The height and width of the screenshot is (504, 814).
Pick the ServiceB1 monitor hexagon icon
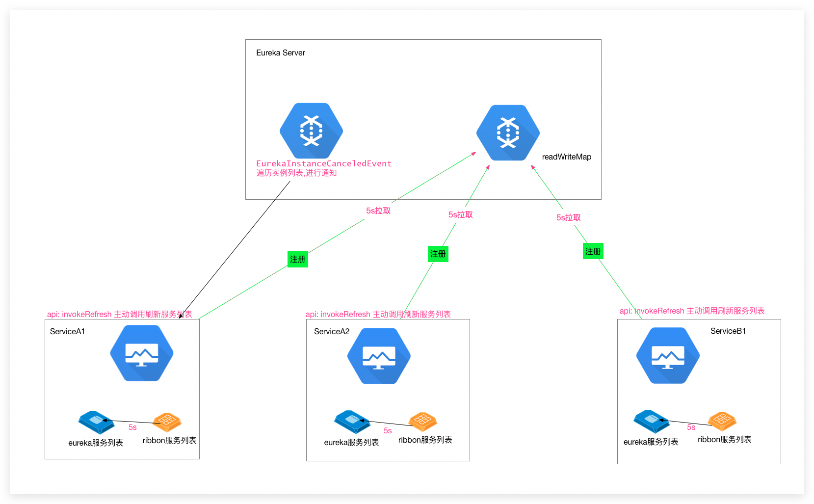668,355
